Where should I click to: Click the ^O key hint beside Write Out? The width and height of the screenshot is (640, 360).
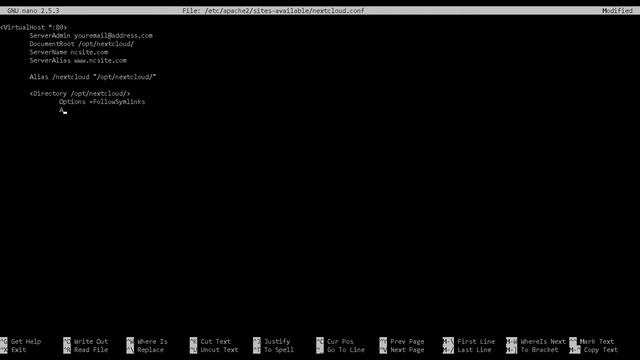[x=67, y=341]
